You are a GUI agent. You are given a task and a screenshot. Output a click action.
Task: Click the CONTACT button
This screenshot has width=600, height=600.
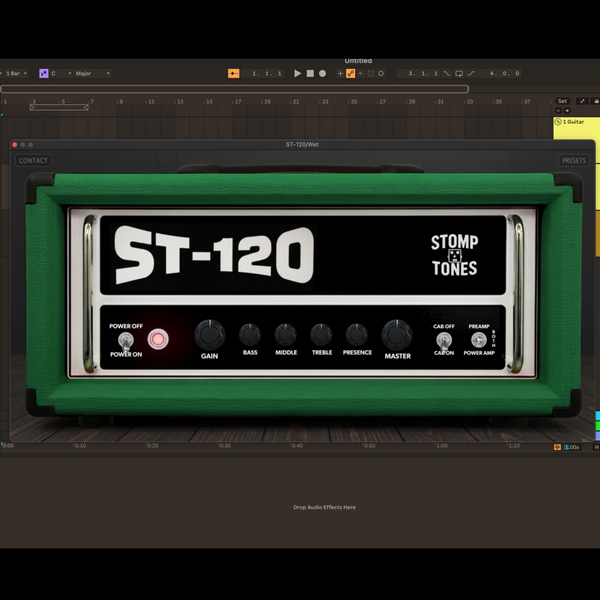[33, 161]
